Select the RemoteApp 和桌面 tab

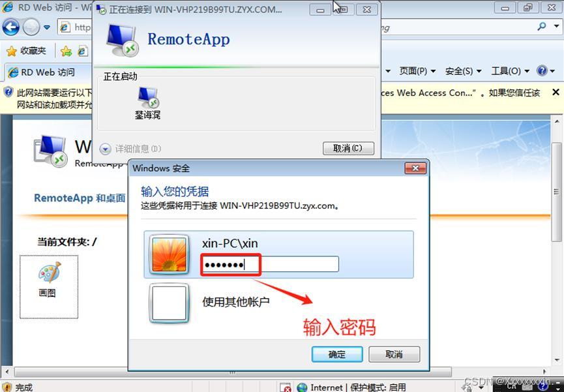coord(80,198)
